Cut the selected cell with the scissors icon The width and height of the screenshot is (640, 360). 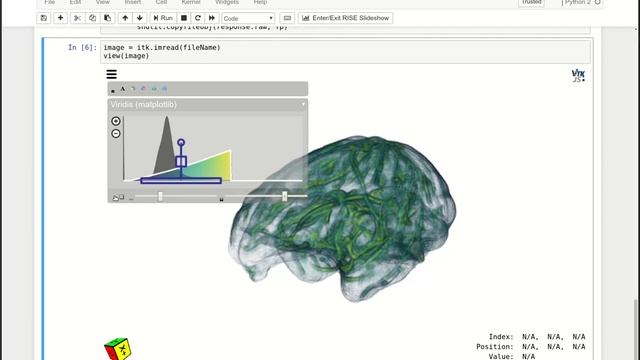pos(77,18)
